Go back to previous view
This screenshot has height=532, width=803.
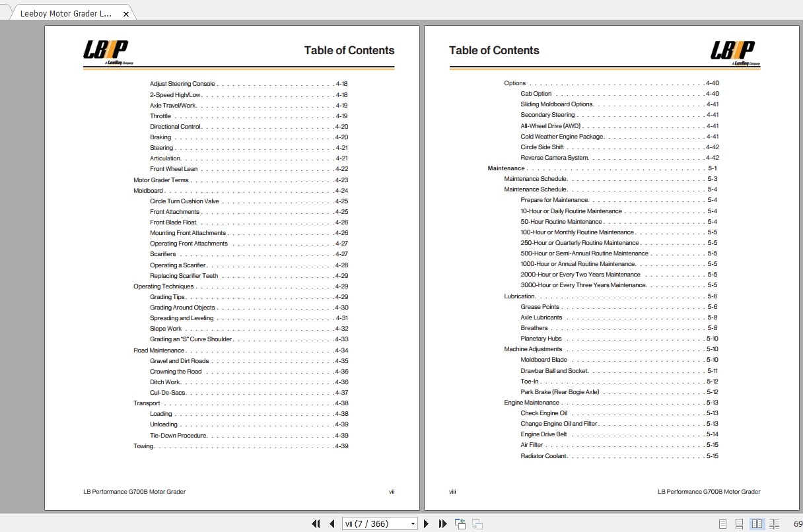point(460,524)
